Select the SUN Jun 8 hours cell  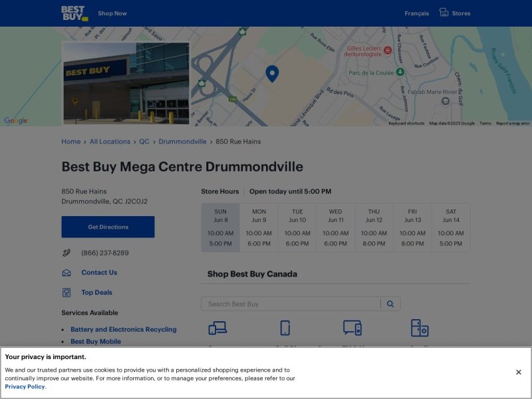(x=221, y=227)
